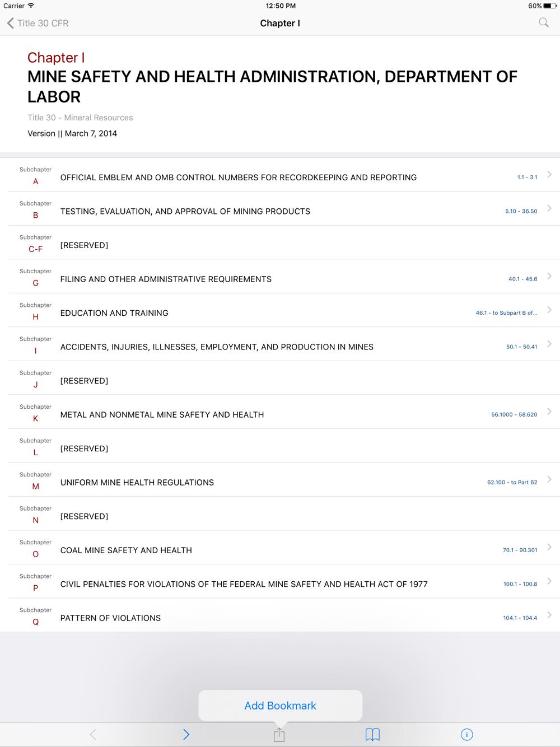This screenshot has height=747, width=560.
Task: Show info via the circled i icon
Action: coord(466,734)
